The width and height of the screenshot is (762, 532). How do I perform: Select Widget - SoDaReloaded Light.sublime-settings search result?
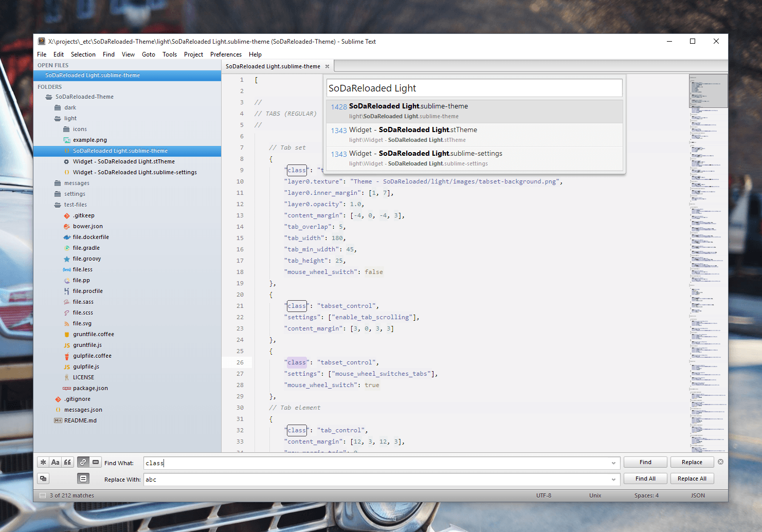coord(475,158)
